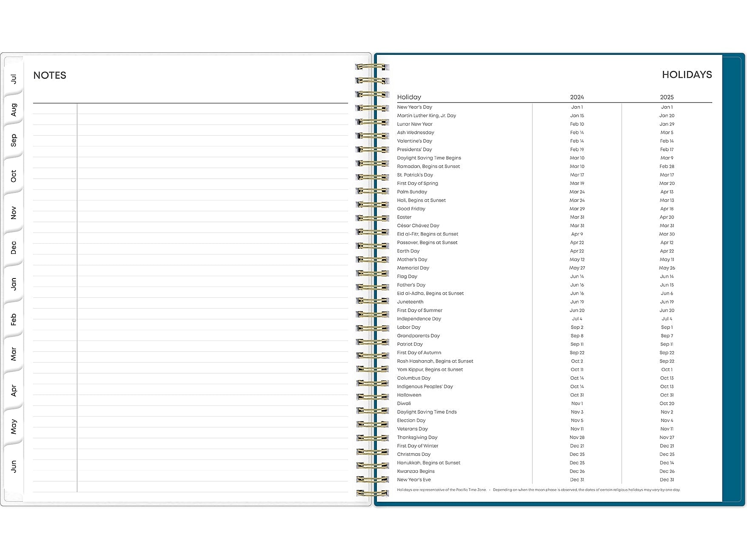Select the Apr month tab
The image size is (747, 560).
pyautogui.click(x=14, y=390)
